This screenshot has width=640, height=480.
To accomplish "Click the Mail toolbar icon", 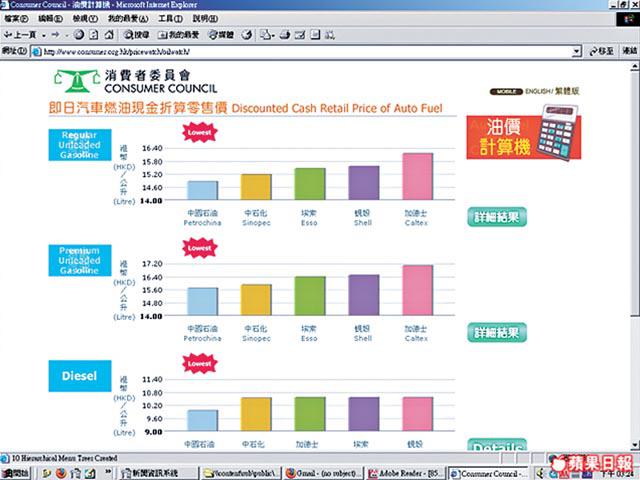I will point(267,35).
